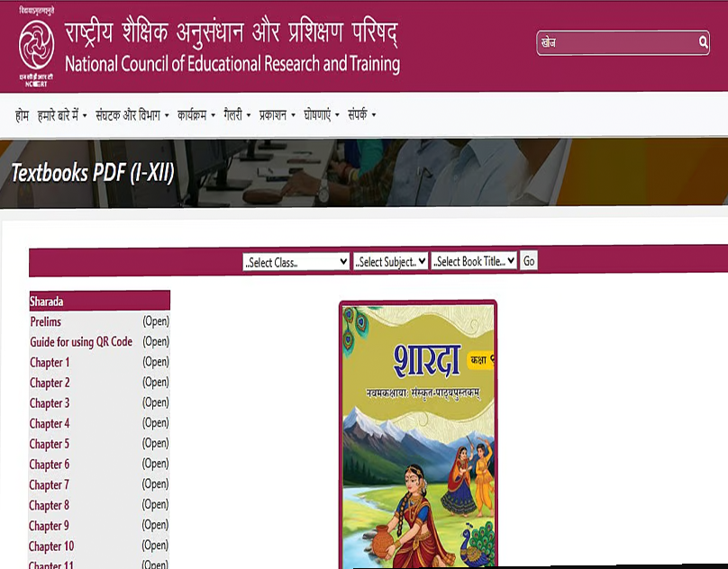
Task: Open Guide for using QR Code
Action: [79, 341]
